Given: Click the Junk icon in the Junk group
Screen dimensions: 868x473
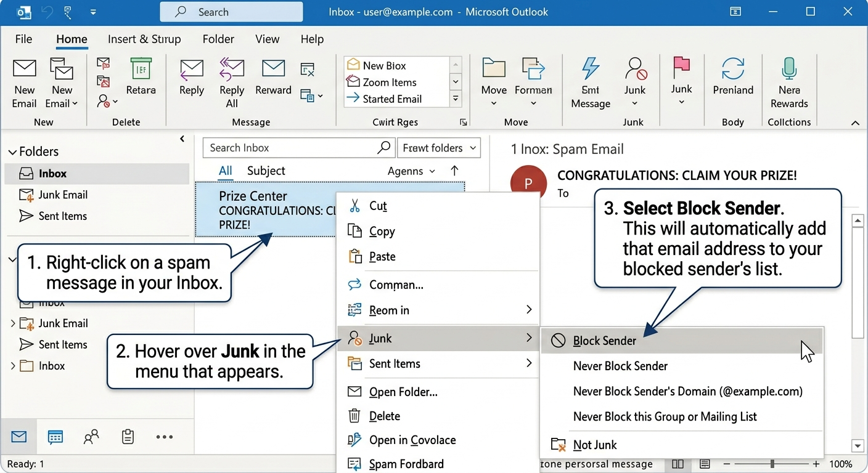Looking at the screenshot, I should 635,80.
